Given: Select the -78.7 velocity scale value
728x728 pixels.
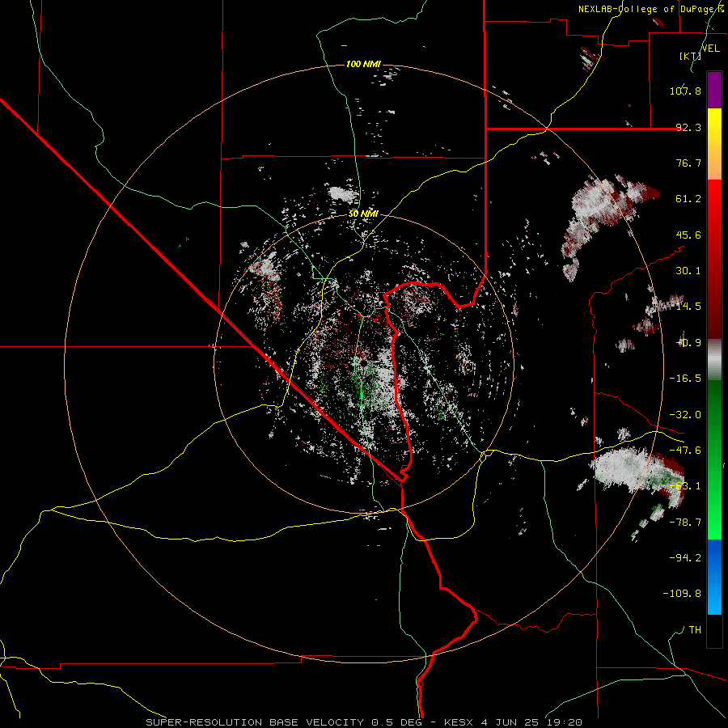Looking at the screenshot, I should click(x=685, y=523).
